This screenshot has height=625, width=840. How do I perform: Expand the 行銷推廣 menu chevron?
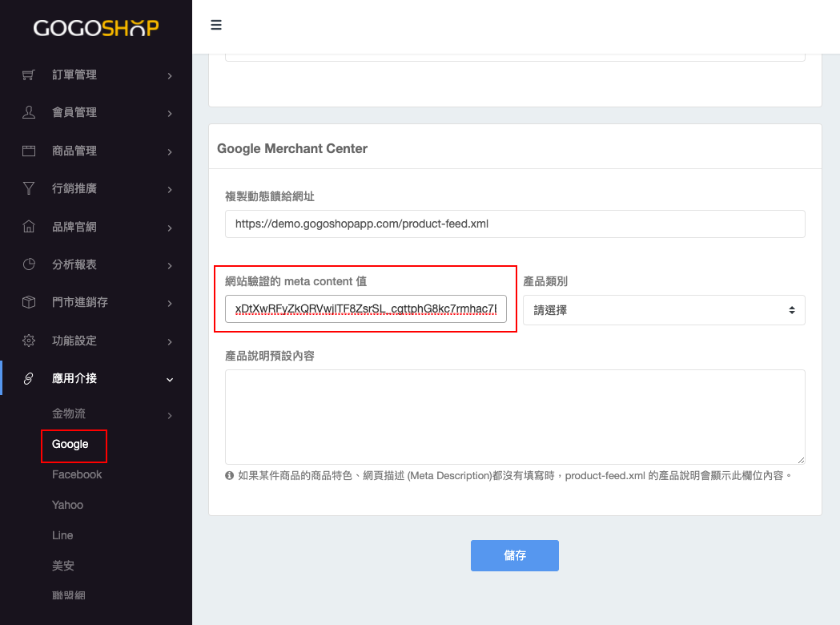[x=170, y=190]
